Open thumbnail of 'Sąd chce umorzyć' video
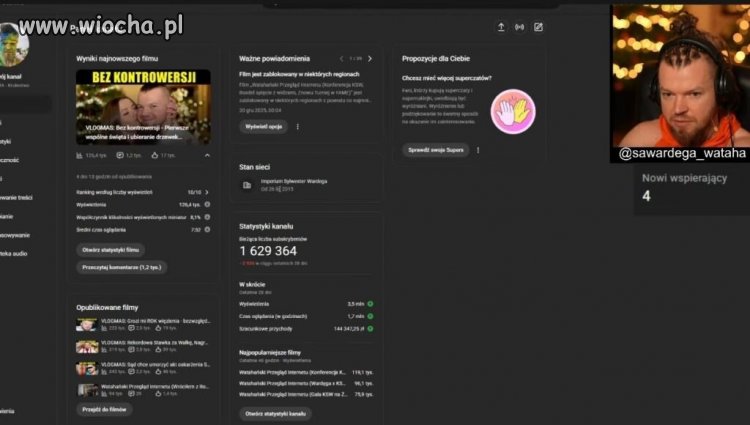The height and width of the screenshot is (425, 750). (x=87, y=368)
